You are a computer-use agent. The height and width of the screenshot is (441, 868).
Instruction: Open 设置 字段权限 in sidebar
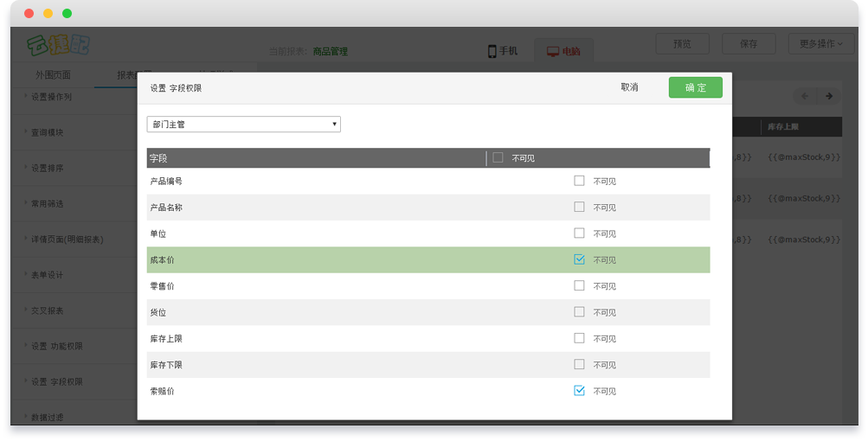pos(57,381)
